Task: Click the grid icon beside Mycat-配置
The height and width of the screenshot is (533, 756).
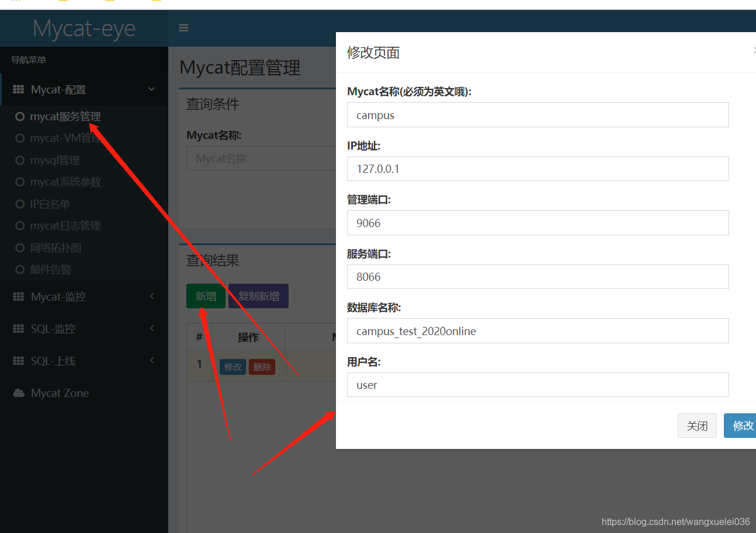Action: 18,89
